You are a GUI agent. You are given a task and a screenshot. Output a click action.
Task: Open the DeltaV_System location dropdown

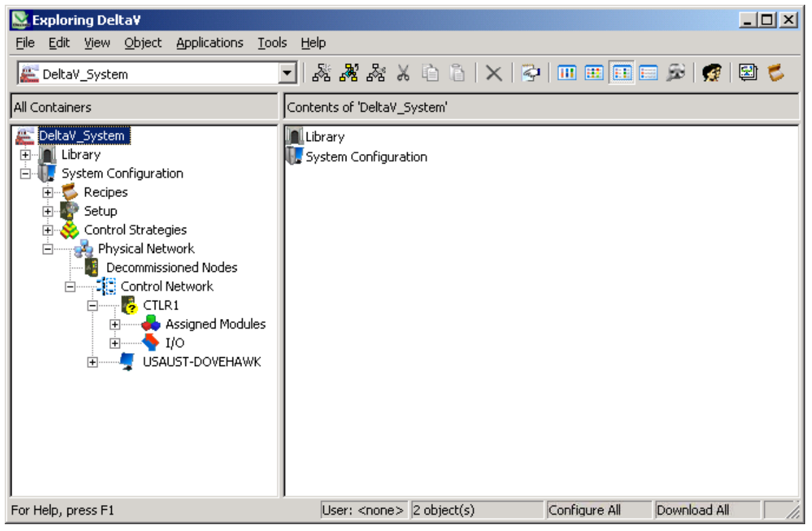pyautogui.click(x=288, y=74)
